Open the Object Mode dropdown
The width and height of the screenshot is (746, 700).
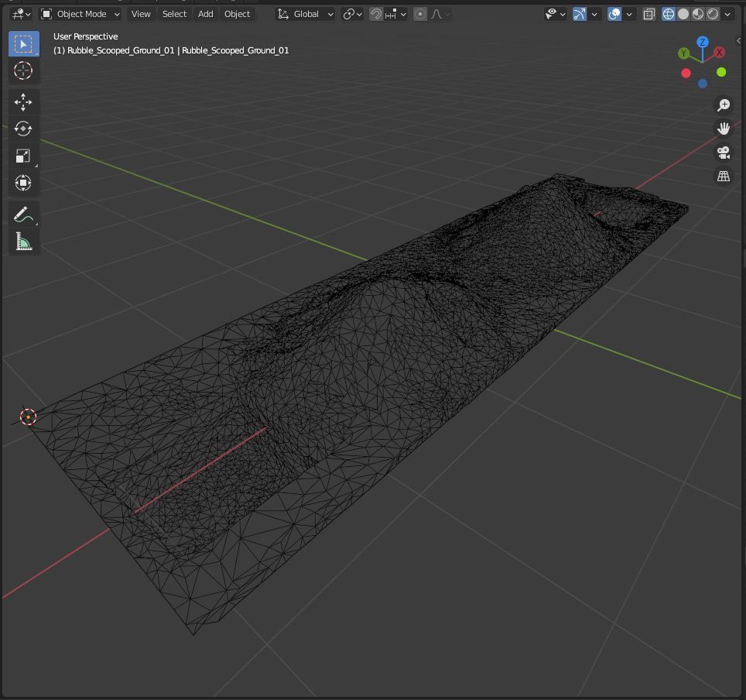tap(80, 14)
